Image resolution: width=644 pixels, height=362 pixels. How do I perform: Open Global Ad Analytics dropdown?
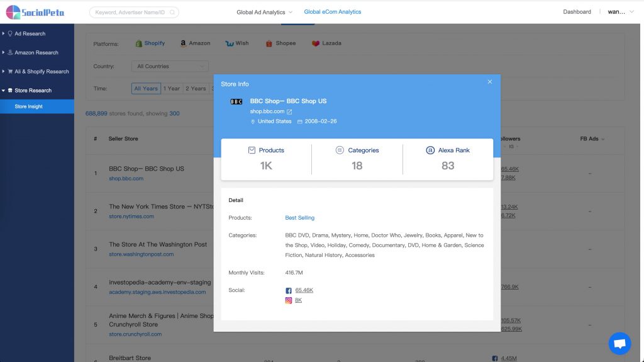(265, 13)
